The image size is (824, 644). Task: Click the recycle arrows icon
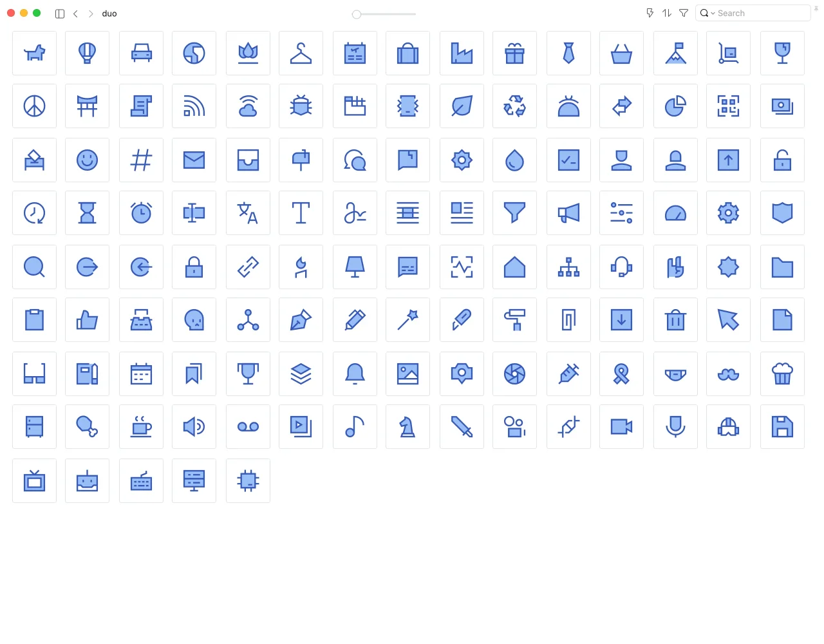[x=514, y=106]
